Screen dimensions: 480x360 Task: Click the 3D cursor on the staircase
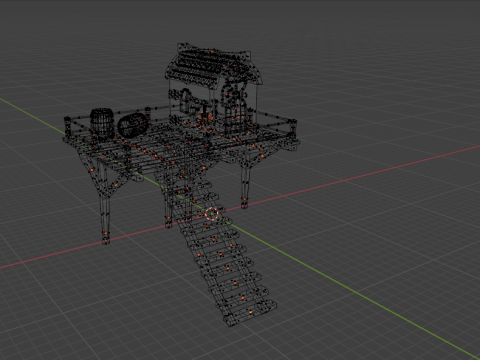coord(211,214)
